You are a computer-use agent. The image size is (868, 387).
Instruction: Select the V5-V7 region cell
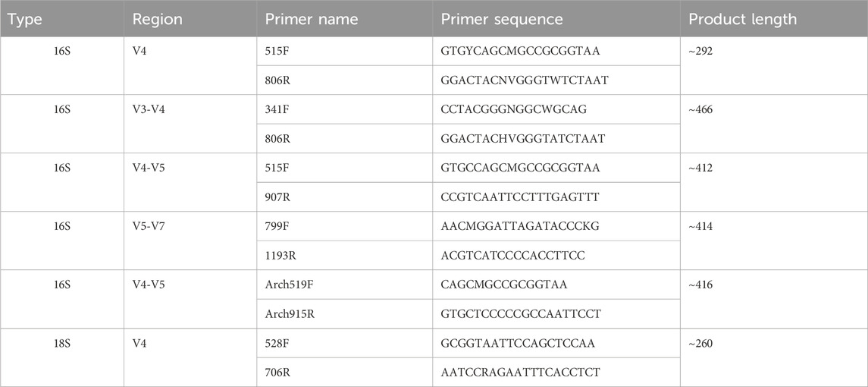click(x=190, y=241)
